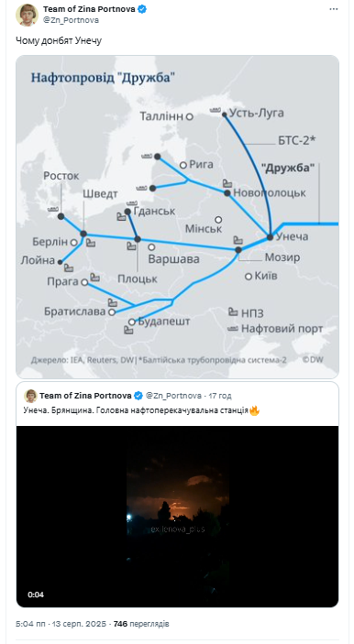Open the Team of Zina Portnova profile name
This screenshot has height=644, width=354.
89,9
